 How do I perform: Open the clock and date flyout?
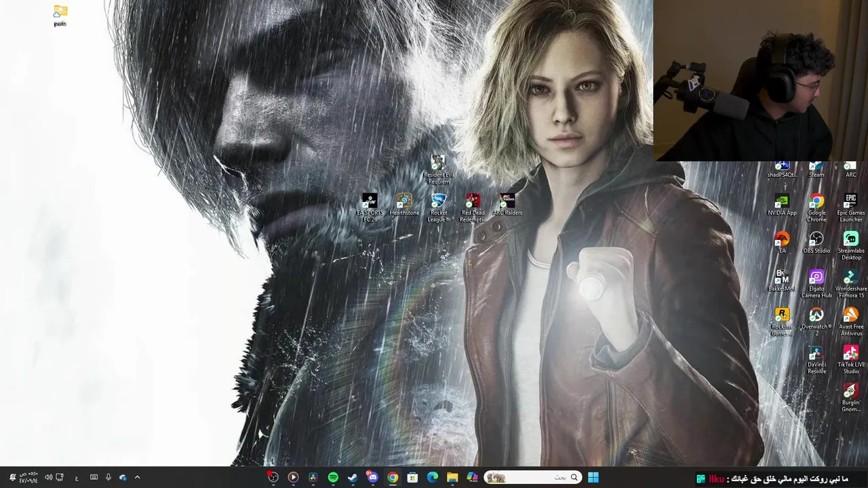(x=28, y=477)
